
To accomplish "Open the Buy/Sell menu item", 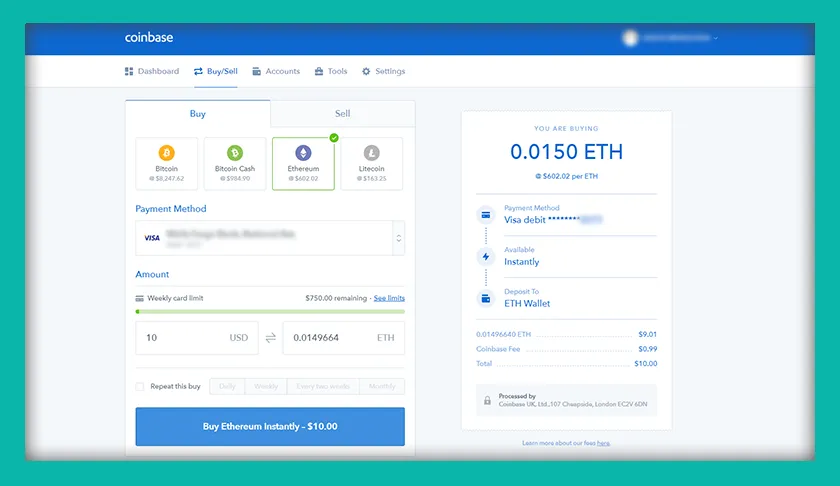I will pyautogui.click(x=216, y=71).
